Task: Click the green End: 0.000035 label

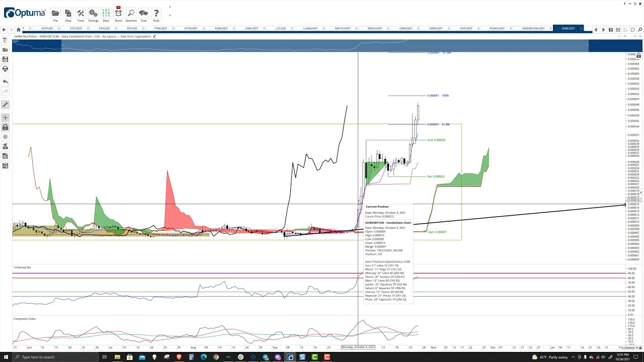Action: click(436, 140)
